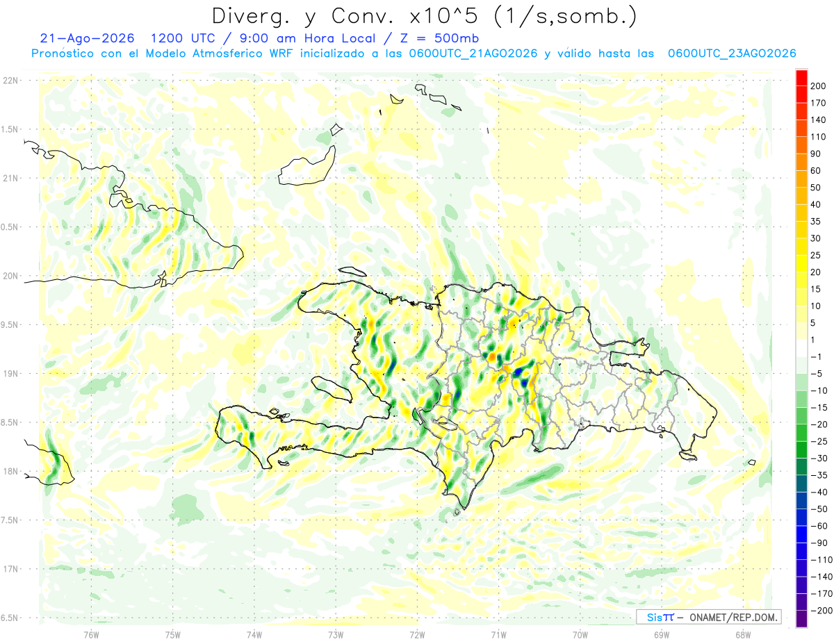Click the color scale value "-25"
The image size is (834, 644).
(819, 441)
